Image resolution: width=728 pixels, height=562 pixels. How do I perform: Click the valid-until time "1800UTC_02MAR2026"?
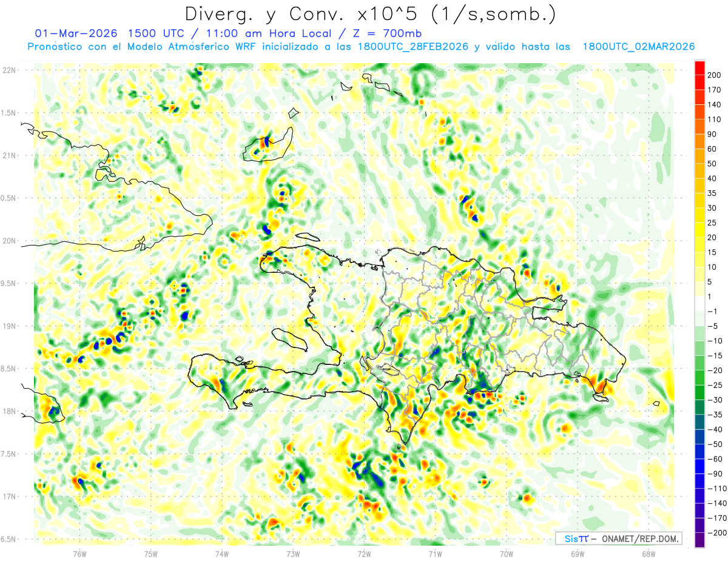point(638,47)
